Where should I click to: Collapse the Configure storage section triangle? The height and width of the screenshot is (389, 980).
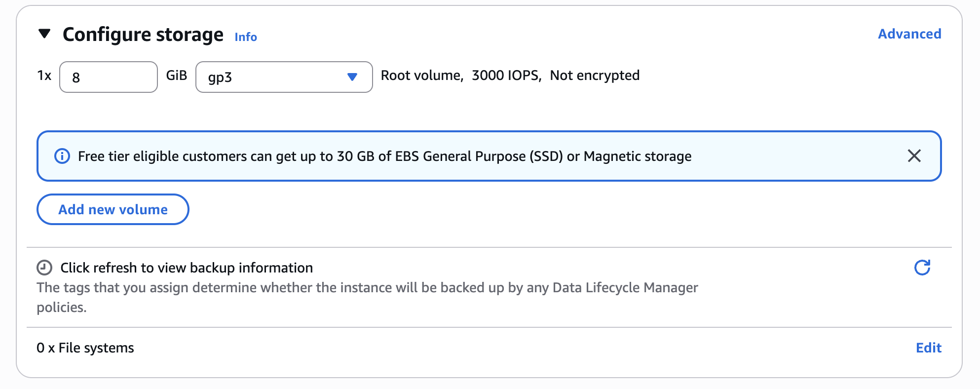click(x=44, y=34)
